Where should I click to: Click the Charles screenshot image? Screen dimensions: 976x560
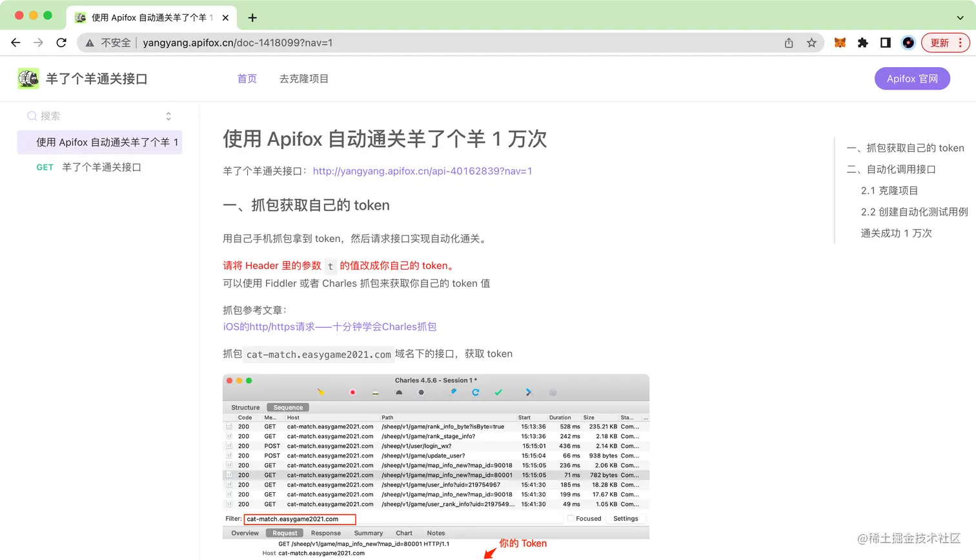pyautogui.click(x=436, y=466)
